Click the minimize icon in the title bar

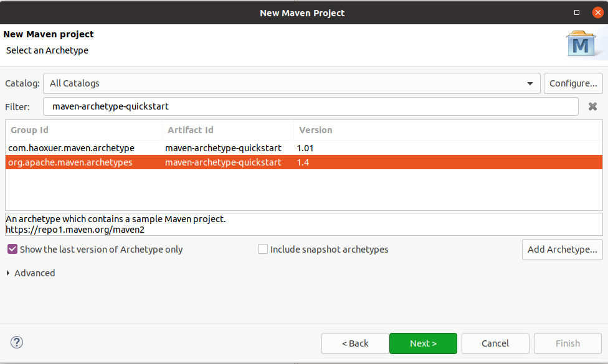(576, 12)
